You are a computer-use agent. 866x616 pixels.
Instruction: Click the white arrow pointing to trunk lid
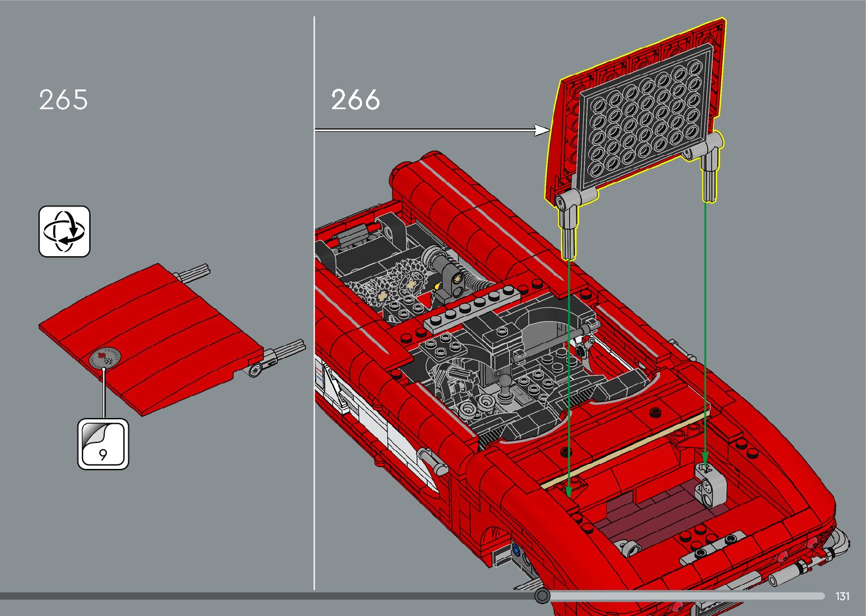point(430,130)
